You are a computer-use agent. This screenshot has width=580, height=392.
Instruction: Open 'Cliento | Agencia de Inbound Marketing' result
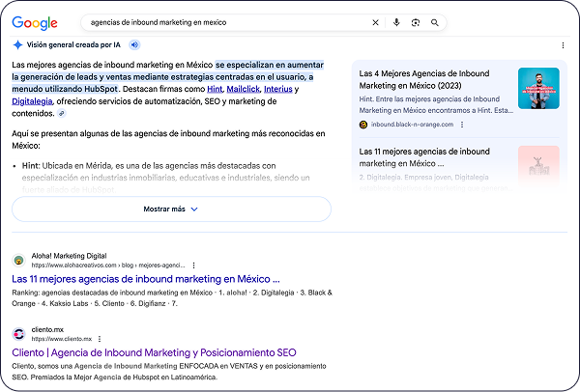(154, 352)
